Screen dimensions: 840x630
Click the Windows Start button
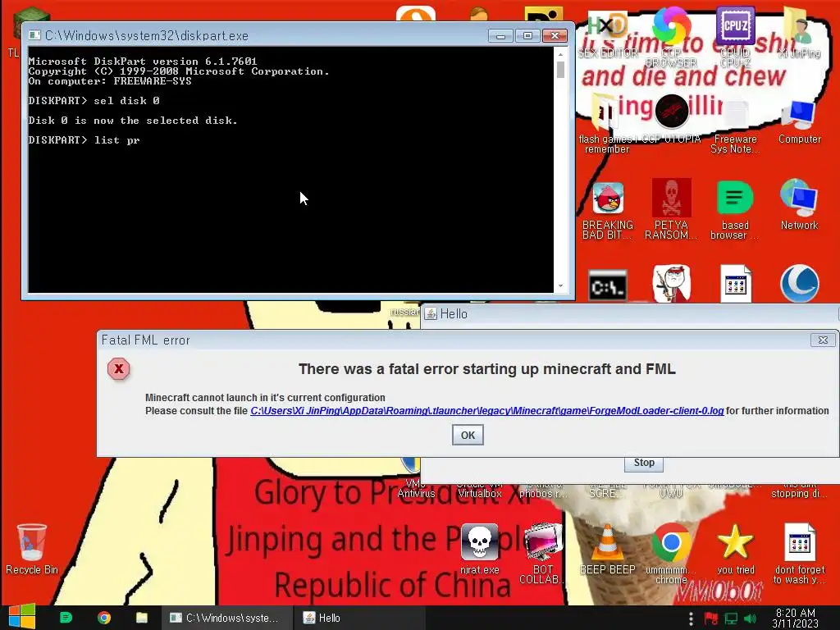(21, 617)
